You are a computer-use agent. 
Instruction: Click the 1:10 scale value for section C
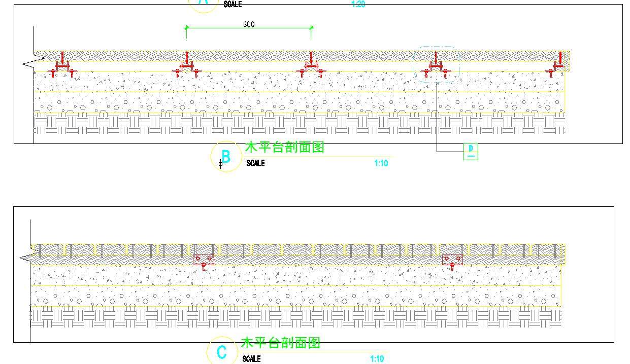point(377,359)
